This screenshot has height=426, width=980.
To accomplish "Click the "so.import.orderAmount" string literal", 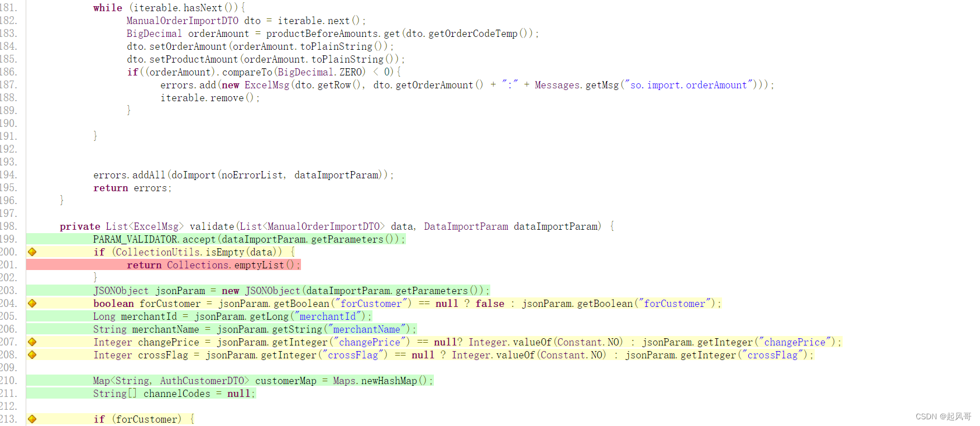I will click(x=690, y=85).
